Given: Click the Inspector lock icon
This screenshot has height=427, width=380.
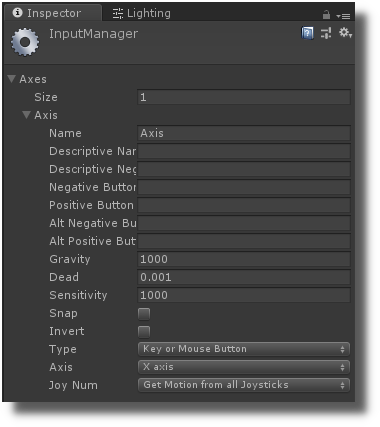Looking at the screenshot, I should (326, 15).
